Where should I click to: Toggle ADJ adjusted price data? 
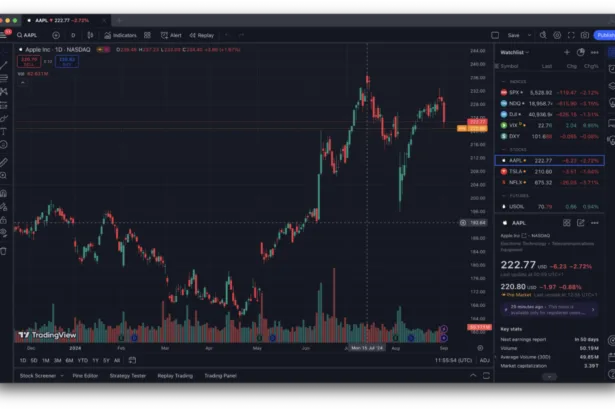(x=484, y=360)
